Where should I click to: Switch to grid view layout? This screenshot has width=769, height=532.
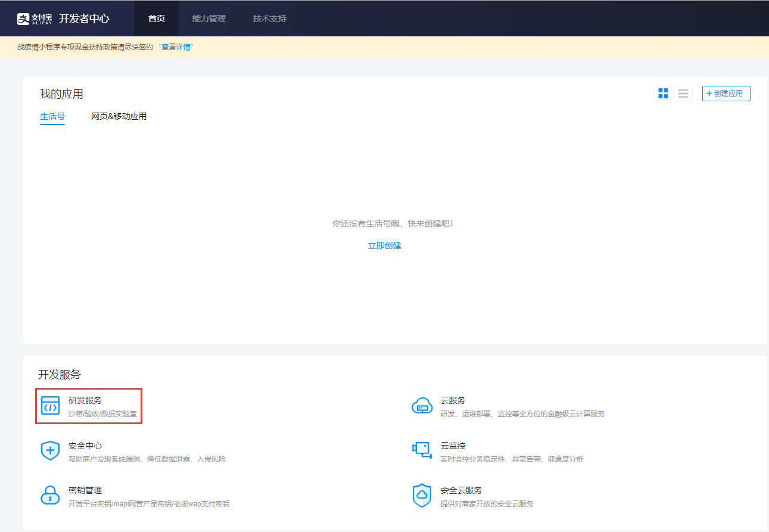(x=663, y=93)
